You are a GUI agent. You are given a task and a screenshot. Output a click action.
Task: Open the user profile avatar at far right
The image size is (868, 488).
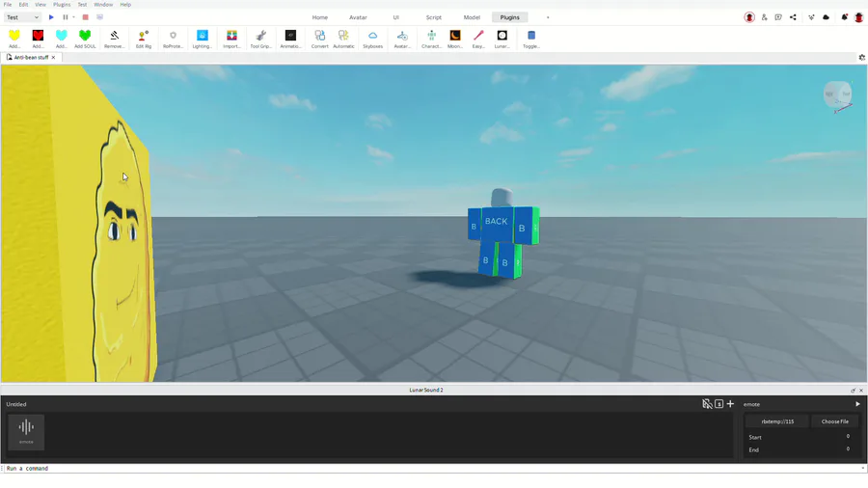858,17
